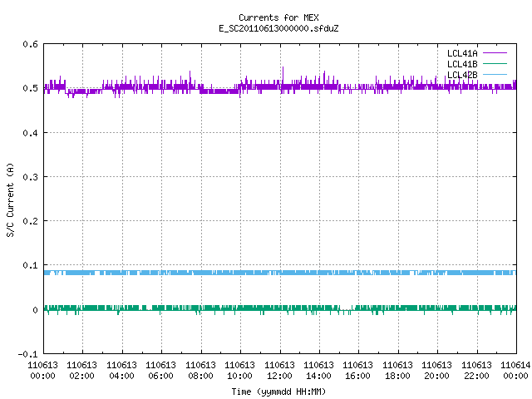
Task: Click the purple LCL41A trace at 18:00
Action: coord(398,86)
